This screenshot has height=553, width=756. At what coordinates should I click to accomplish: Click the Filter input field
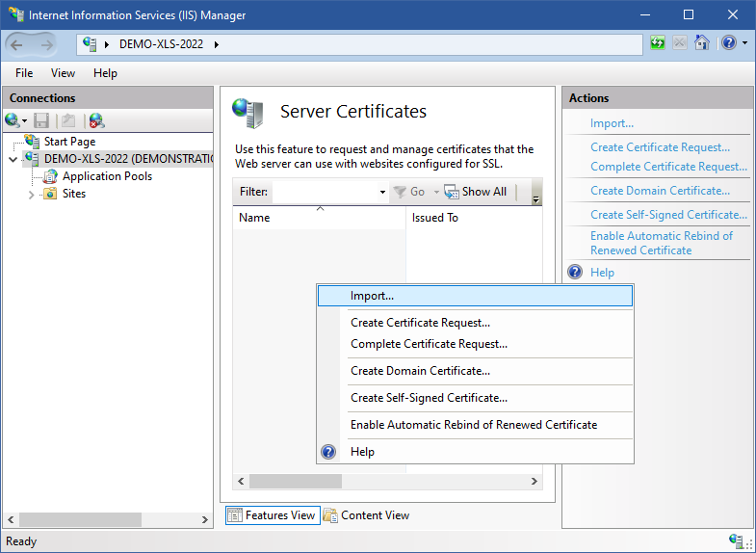pos(326,192)
